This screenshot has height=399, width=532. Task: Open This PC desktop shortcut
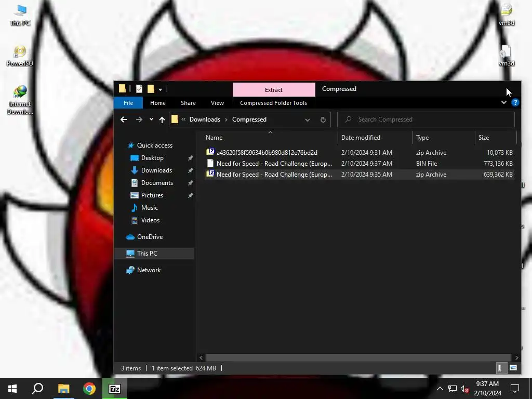(20, 15)
